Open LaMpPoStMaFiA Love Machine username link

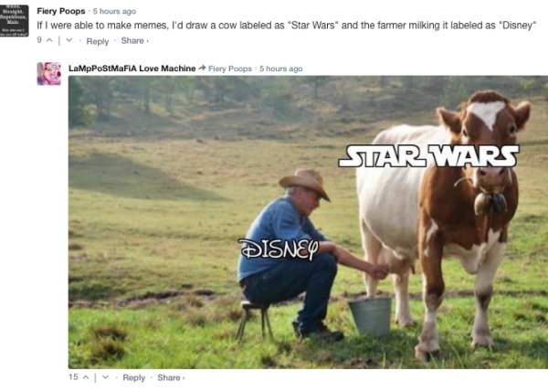pos(132,69)
